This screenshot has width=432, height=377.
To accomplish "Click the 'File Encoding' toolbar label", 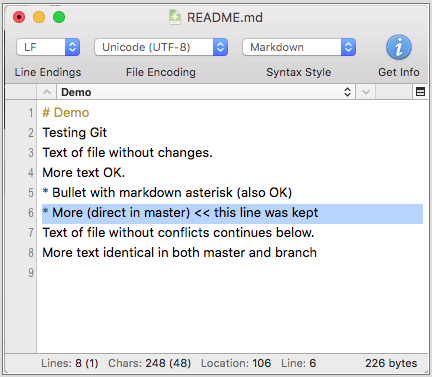I will [x=161, y=72].
